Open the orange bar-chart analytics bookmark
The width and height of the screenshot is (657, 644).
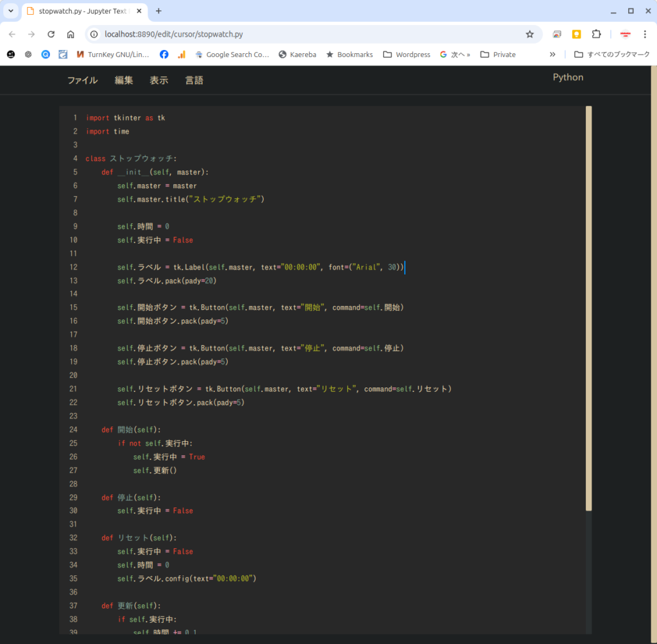pyautogui.click(x=182, y=55)
